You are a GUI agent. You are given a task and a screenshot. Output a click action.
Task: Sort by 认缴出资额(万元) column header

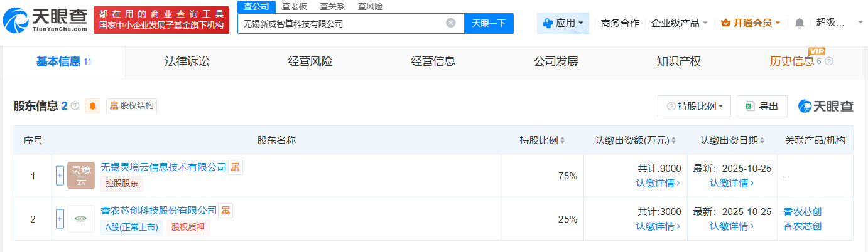click(636, 140)
